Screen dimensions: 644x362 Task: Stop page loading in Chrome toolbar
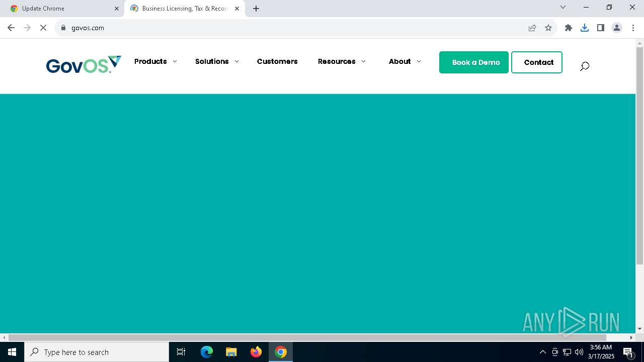click(x=43, y=28)
